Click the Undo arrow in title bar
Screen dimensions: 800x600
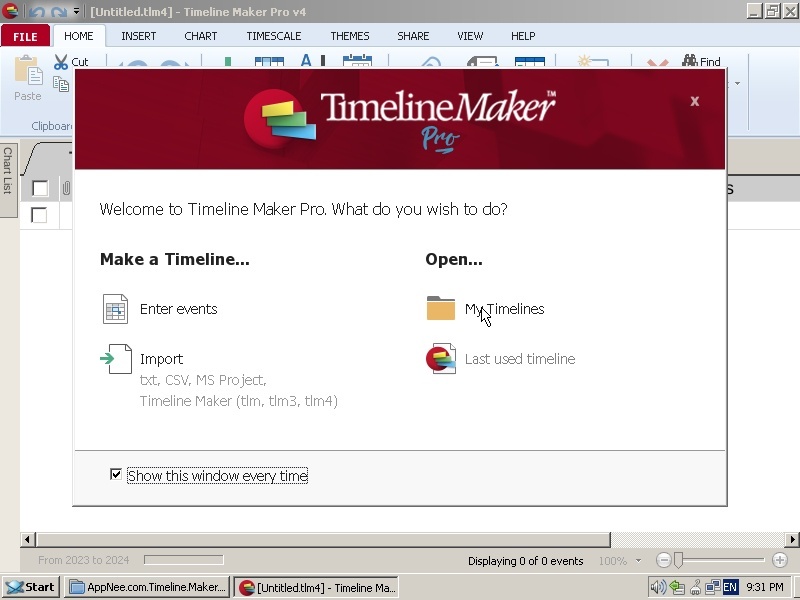click(x=36, y=11)
